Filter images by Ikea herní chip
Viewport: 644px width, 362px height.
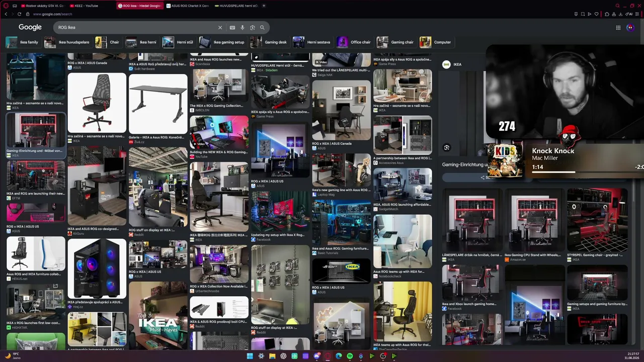[x=142, y=42]
